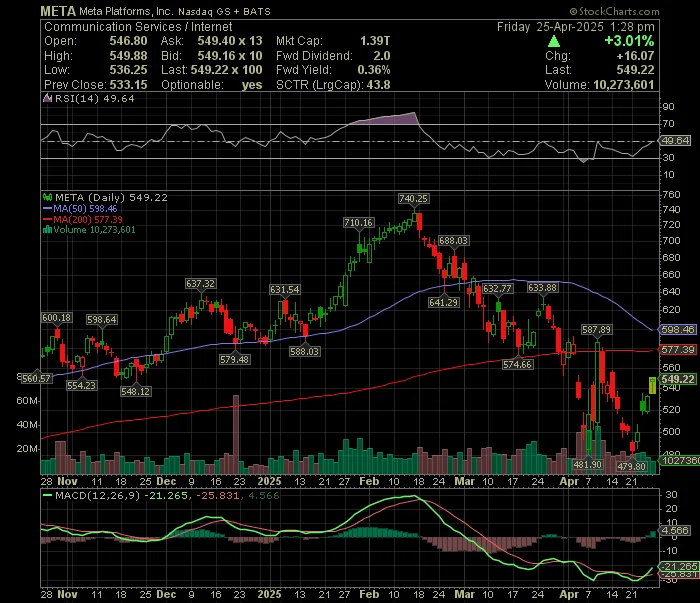This screenshot has width=700, height=603.
Task: Click the 632.77 price label
Action: click(497, 288)
